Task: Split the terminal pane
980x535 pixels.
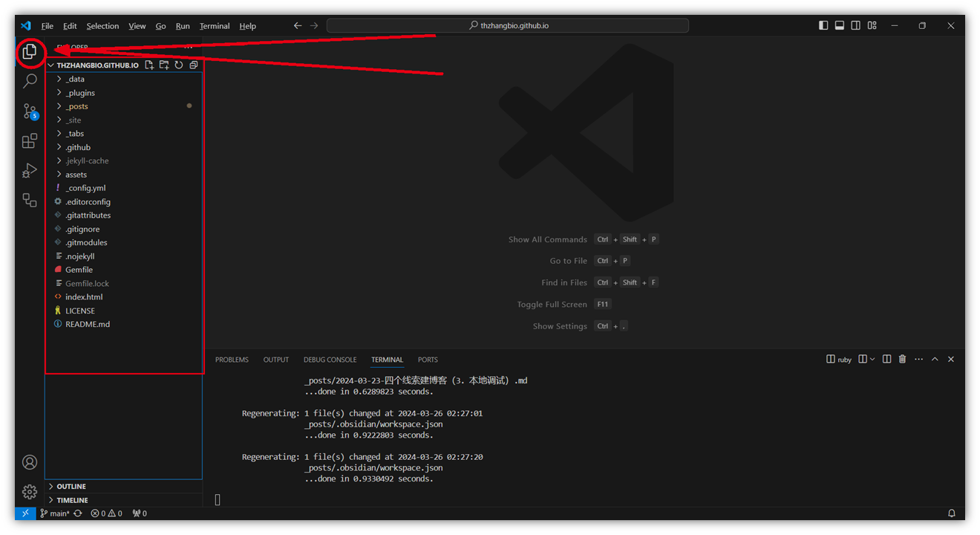Action: click(x=887, y=359)
